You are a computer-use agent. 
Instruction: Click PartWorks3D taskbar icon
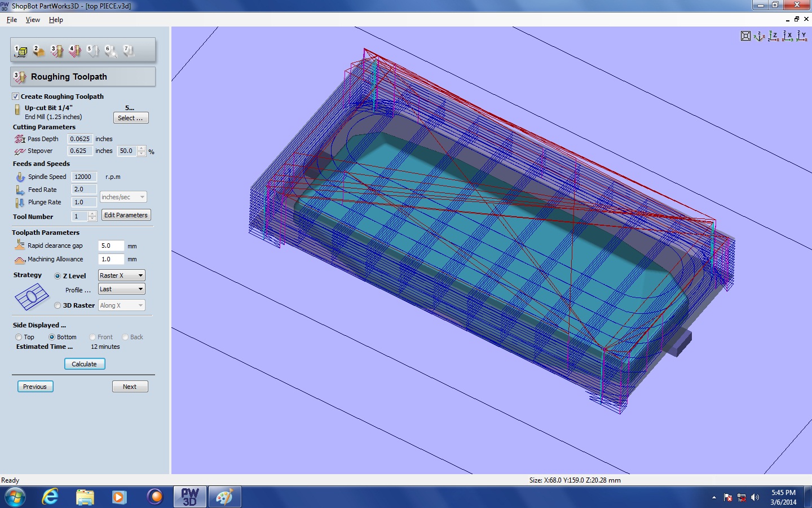pyautogui.click(x=190, y=497)
